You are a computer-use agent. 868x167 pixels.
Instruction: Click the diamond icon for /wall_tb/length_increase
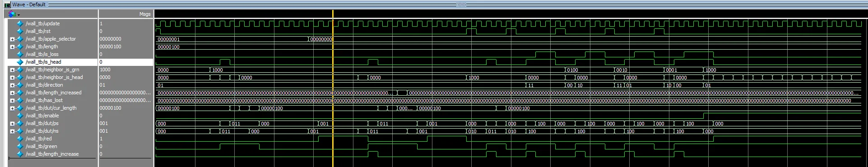(x=20, y=154)
